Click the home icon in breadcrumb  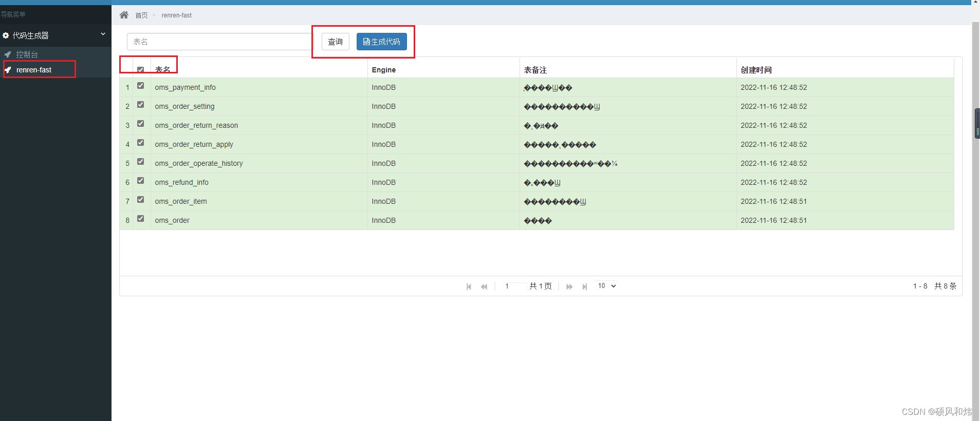(124, 15)
